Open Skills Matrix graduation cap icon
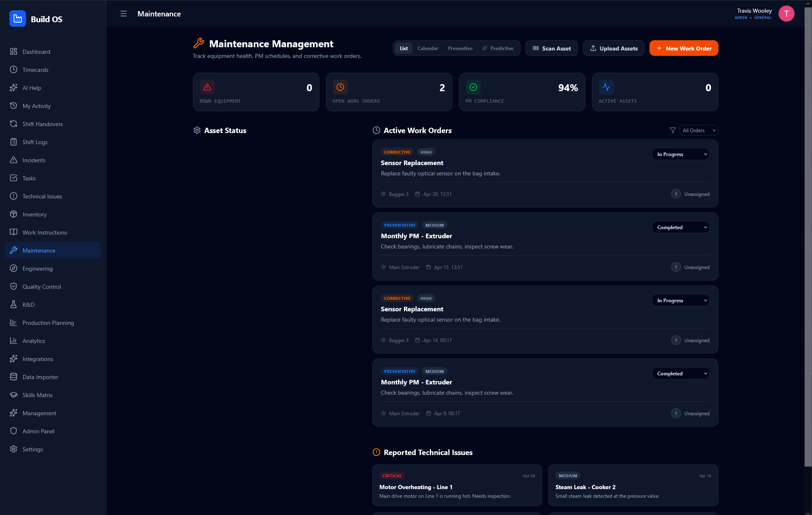 14,395
